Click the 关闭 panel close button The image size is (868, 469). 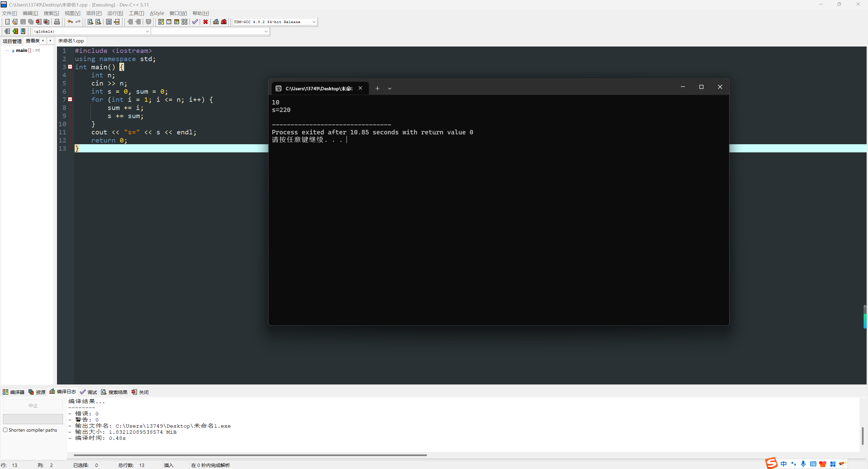click(140, 392)
